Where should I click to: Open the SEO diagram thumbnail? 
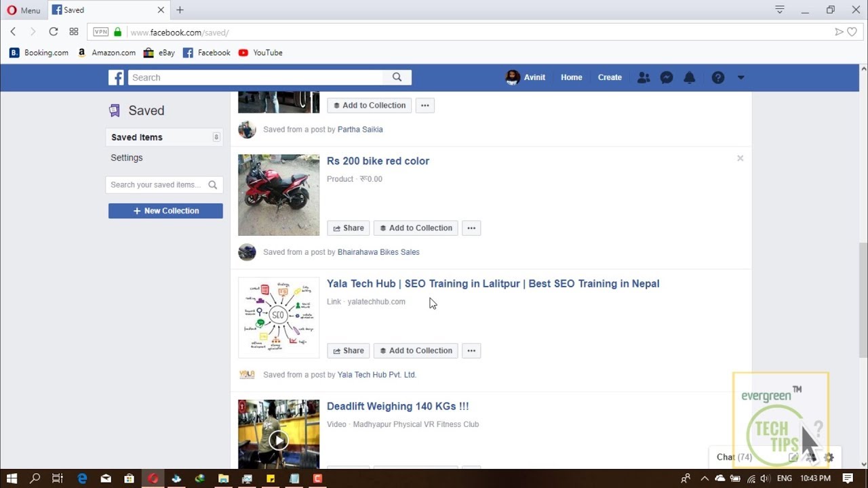[x=279, y=317]
